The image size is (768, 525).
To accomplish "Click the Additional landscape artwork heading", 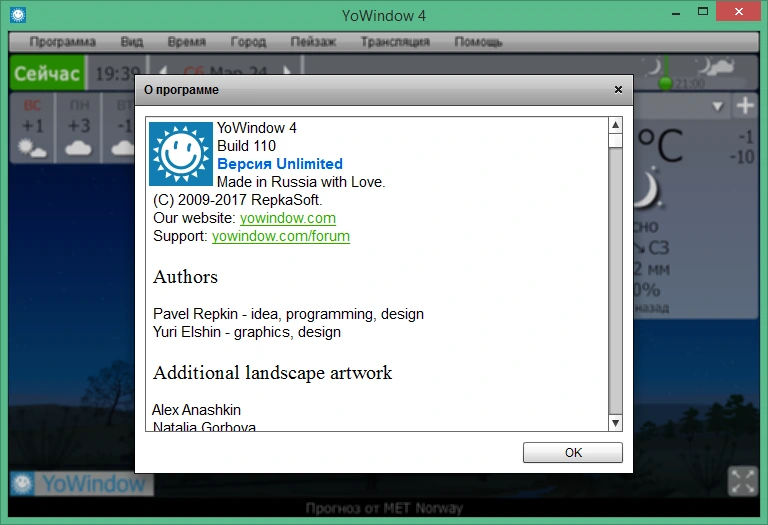I will (273, 373).
